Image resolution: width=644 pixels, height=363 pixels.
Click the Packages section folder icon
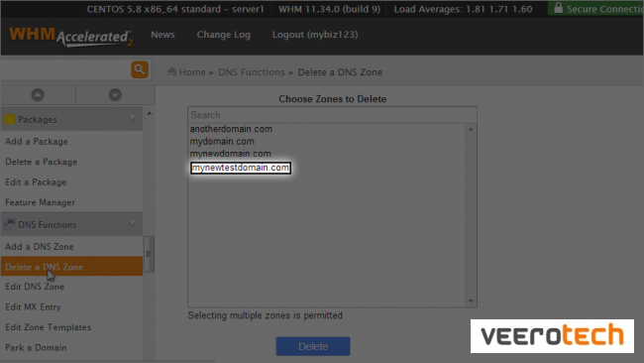(10, 120)
